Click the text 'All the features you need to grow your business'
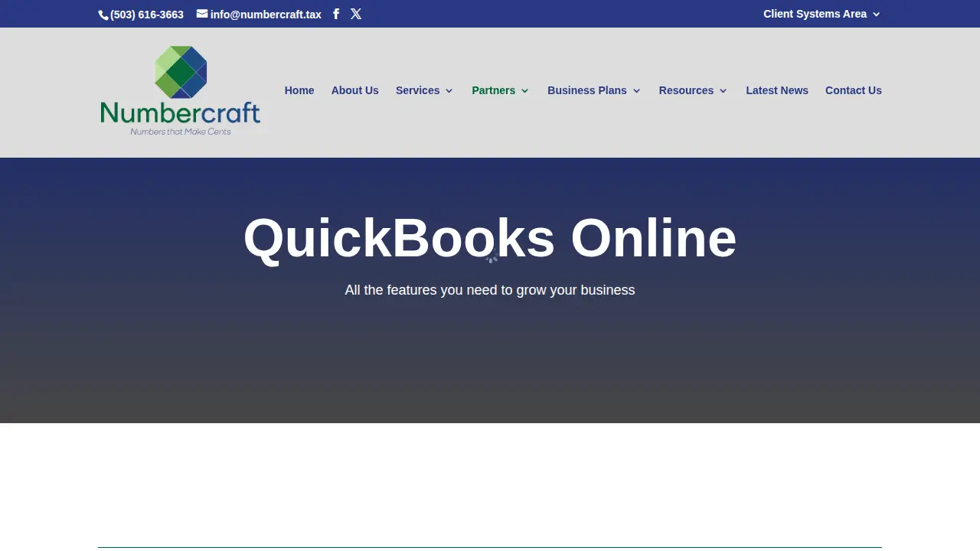Image resolution: width=980 pixels, height=551 pixels. click(x=490, y=290)
